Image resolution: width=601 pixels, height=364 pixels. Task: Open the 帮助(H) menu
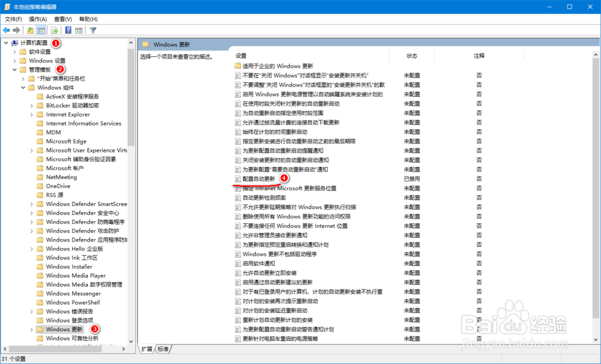(88, 19)
